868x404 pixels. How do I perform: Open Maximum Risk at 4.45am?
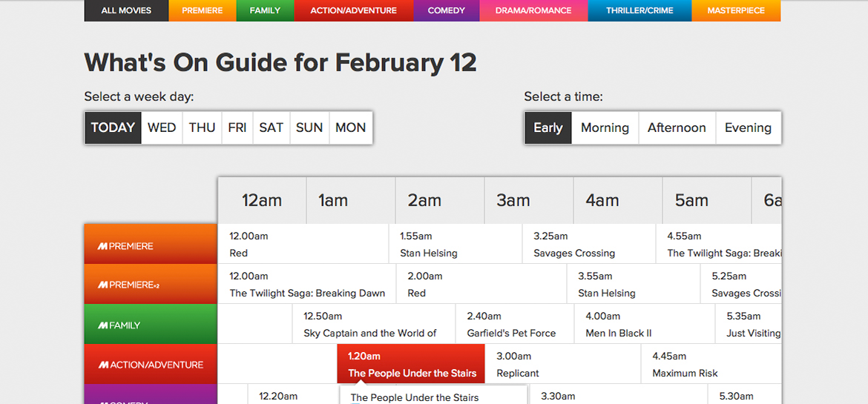point(711,363)
